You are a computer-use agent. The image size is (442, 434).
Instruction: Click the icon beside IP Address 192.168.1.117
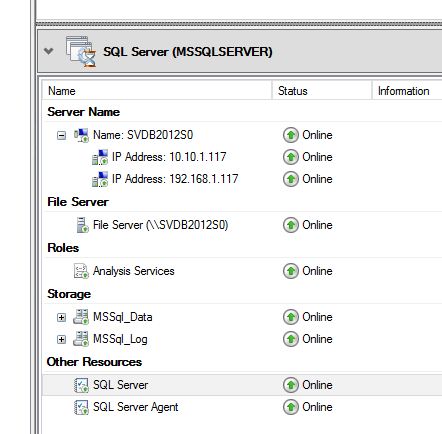100,179
